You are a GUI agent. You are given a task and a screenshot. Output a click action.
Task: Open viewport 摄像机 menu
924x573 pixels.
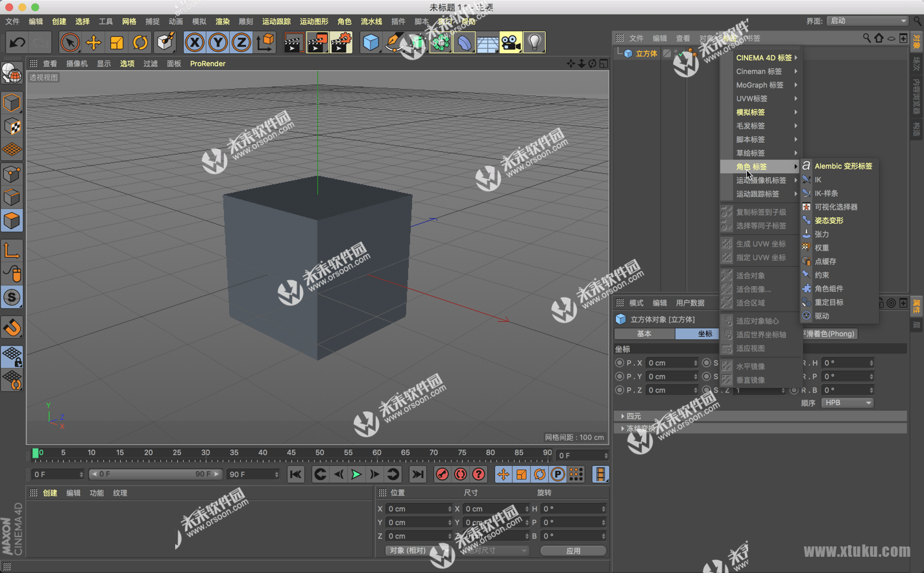point(77,64)
